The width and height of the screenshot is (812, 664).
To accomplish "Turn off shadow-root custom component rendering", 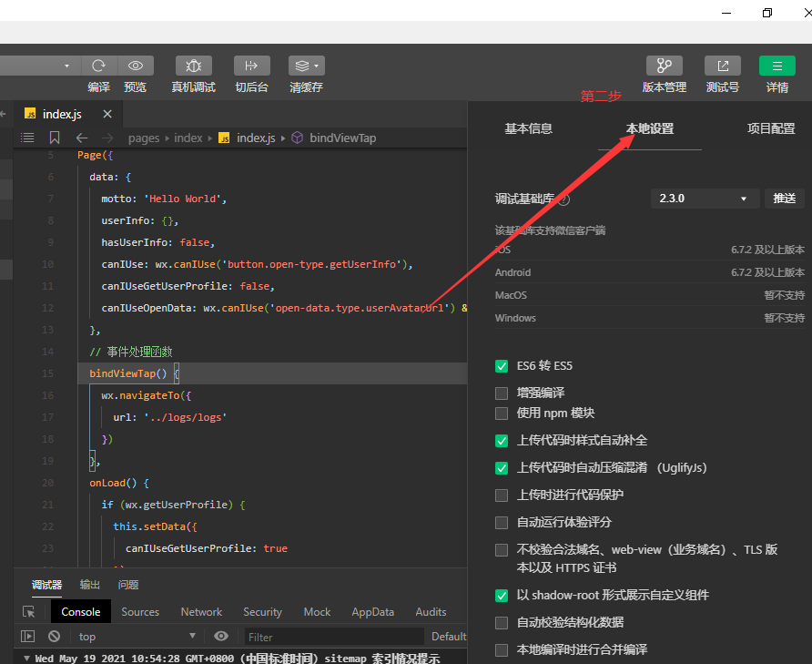I will point(502,595).
